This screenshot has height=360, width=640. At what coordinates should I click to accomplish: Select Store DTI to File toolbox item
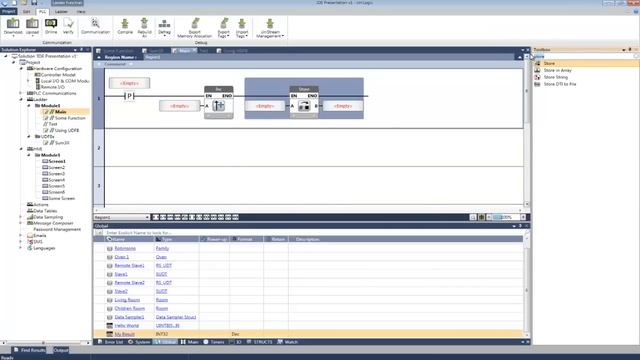tap(560, 84)
